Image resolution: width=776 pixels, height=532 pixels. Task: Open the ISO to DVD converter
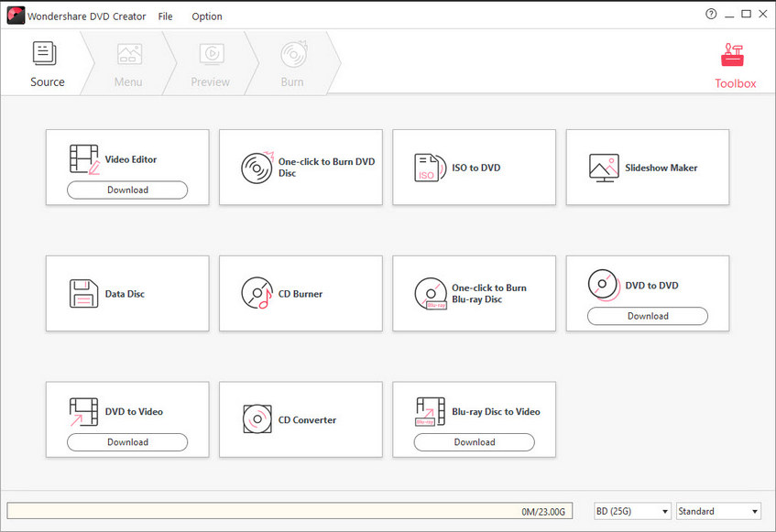click(474, 168)
